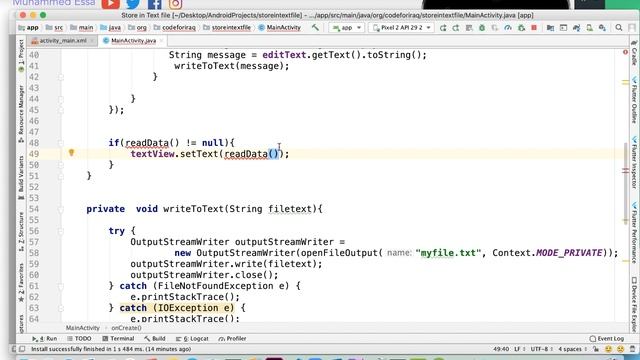Click the app breadcrumb in navigation bar
The width and height of the screenshot is (640, 360).
click(x=29, y=28)
